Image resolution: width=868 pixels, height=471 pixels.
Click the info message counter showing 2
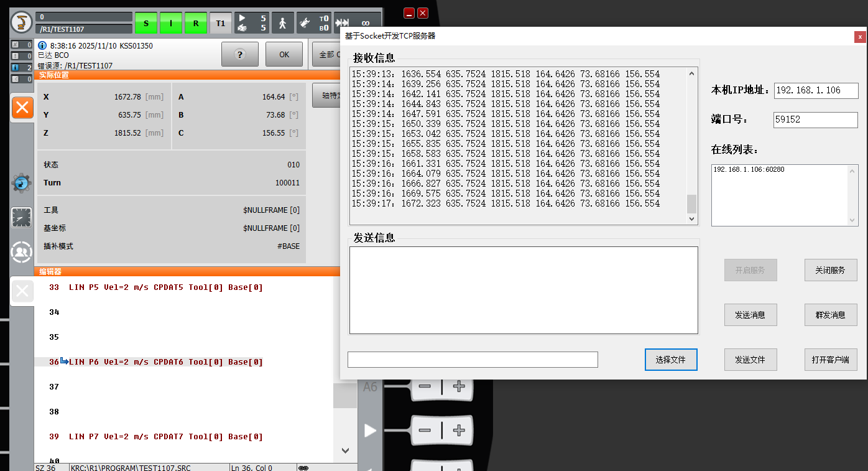point(22,67)
